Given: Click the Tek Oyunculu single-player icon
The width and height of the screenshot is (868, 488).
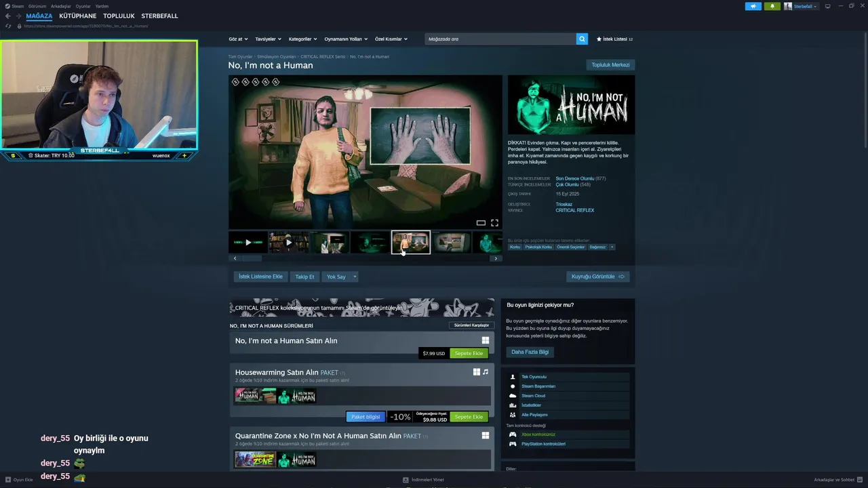Looking at the screenshot, I should [513, 377].
